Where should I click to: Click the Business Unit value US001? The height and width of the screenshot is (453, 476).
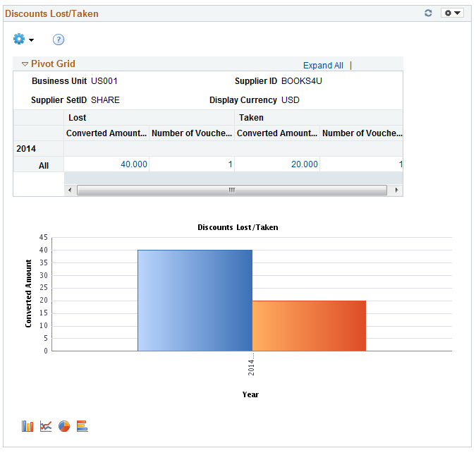(x=104, y=81)
